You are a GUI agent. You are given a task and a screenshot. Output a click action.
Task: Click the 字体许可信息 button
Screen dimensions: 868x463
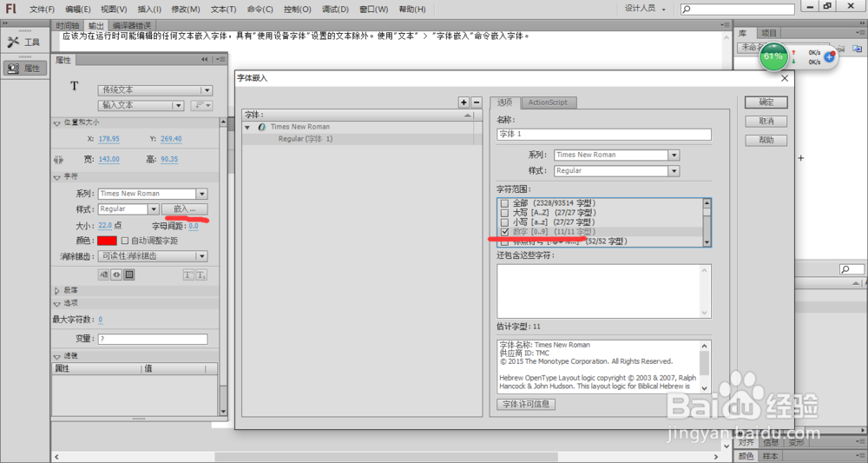526,404
